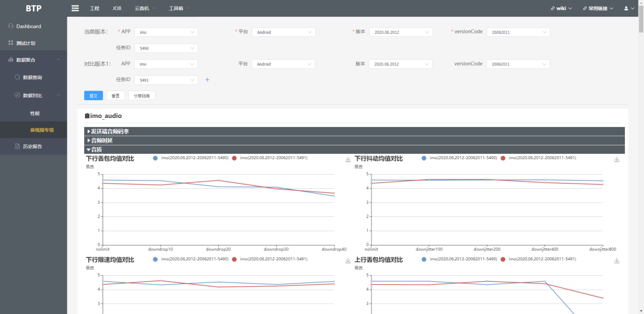
Task: Open the 工具箱 top menu
Action: [179, 8]
